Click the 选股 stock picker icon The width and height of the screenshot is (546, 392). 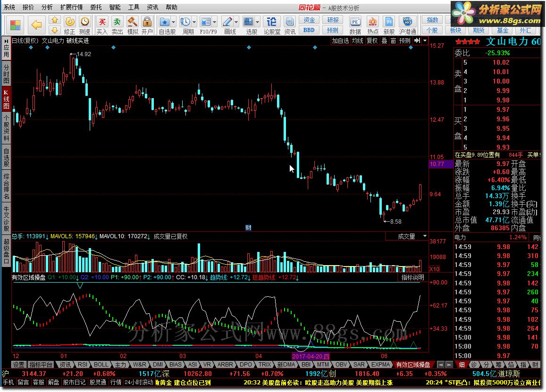(248, 22)
